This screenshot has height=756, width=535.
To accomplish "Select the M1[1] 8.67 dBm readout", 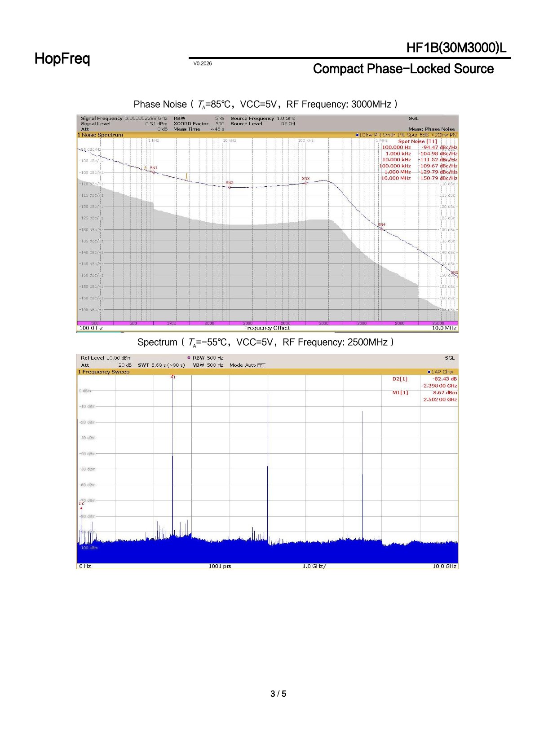I will coord(424,393).
